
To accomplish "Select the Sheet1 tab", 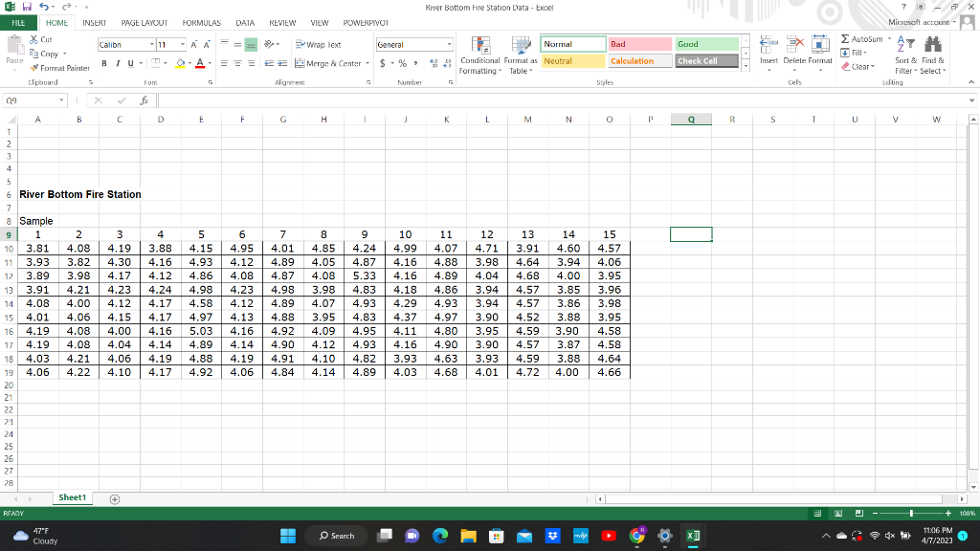I will click(72, 497).
